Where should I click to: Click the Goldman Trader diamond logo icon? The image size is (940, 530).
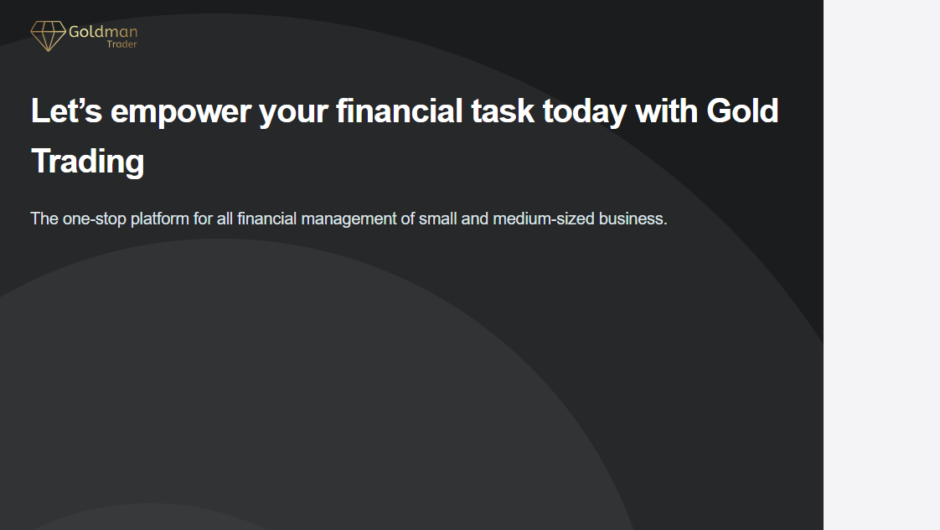(47, 36)
